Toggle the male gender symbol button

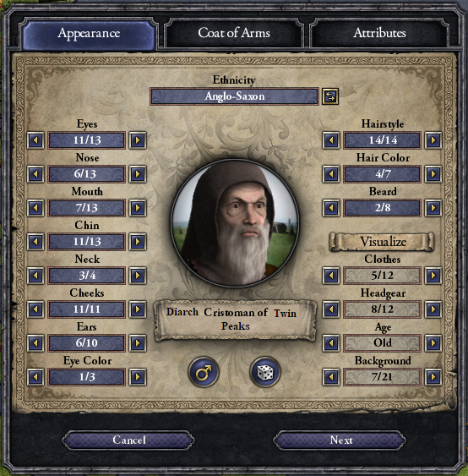coord(204,372)
